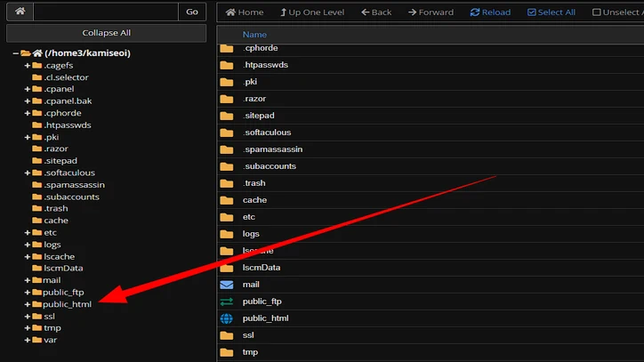The height and width of the screenshot is (362, 644).
Task: Sort files by Name column header
Action: click(x=254, y=35)
